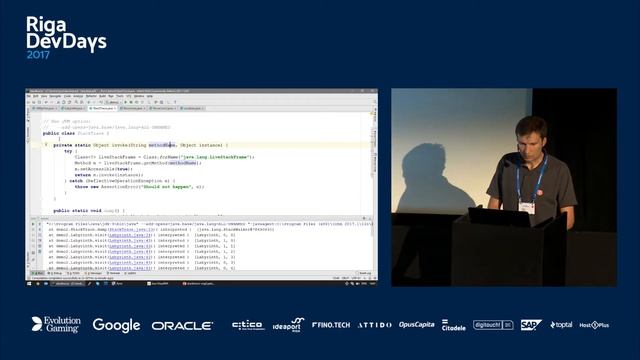This screenshot has width=640, height=360.
Task: Click the gutter icon beside private static invoke
Action: [46, 144]
